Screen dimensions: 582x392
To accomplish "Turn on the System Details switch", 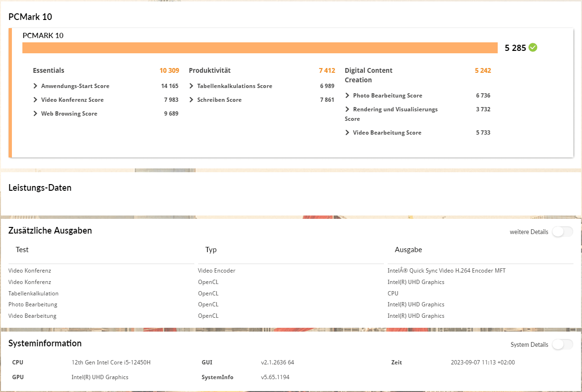I will pyautogui.click(x=562, y=344).
